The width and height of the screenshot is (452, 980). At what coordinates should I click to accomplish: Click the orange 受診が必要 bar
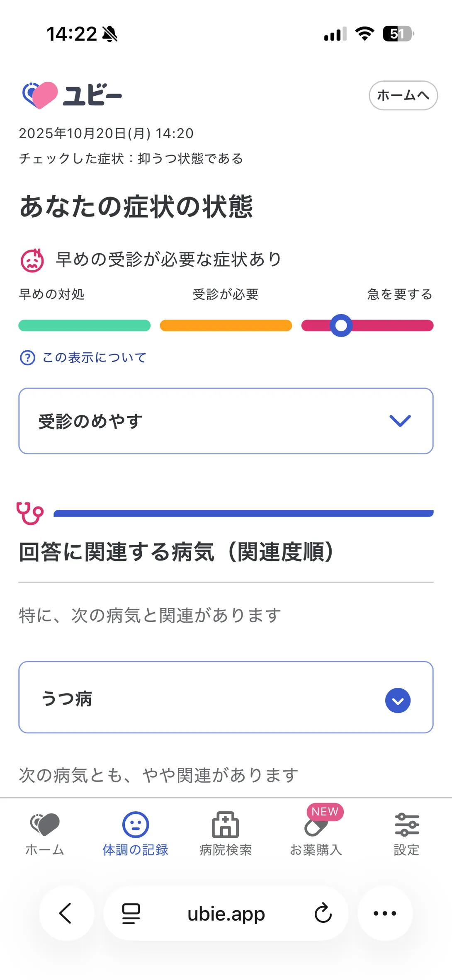pyautogui.click(x=226, y=325)
